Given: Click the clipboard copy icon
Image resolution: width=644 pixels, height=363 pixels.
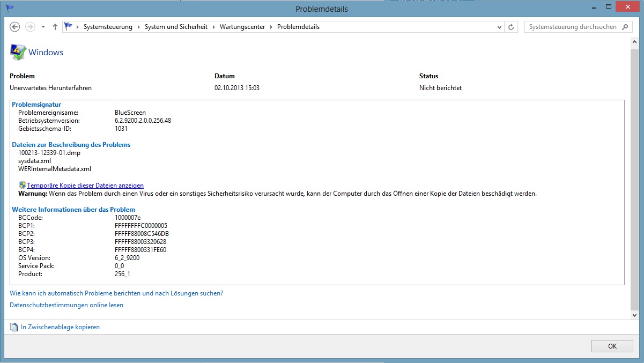Looking at the screenshot, I should 14,327.
